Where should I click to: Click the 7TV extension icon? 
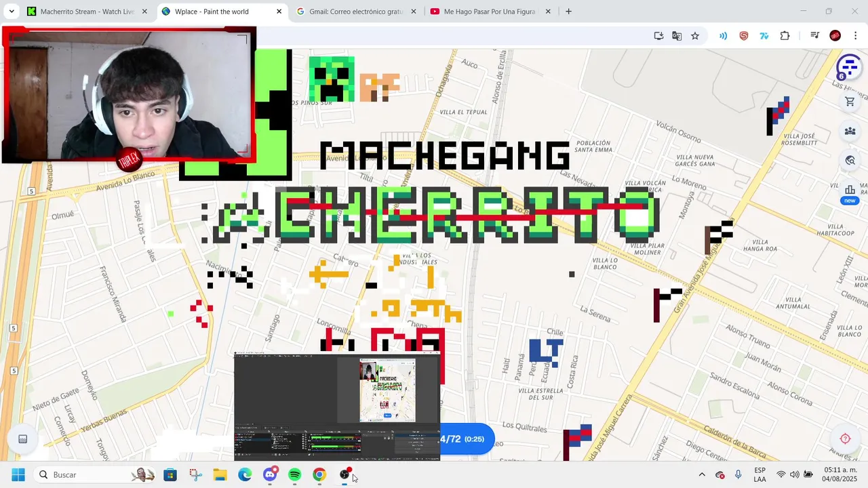pos(764,36)
